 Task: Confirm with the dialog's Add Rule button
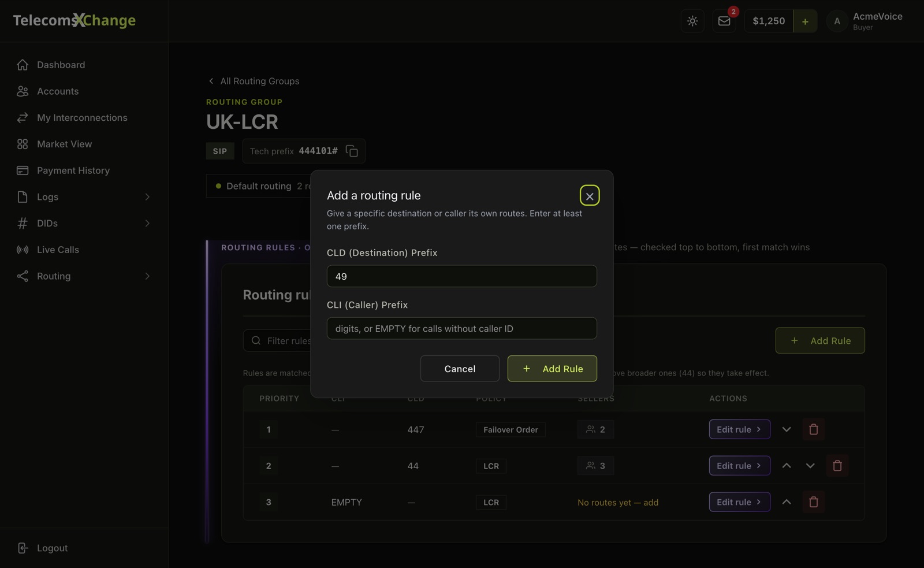pyautogui.click(x=552, y=369)
